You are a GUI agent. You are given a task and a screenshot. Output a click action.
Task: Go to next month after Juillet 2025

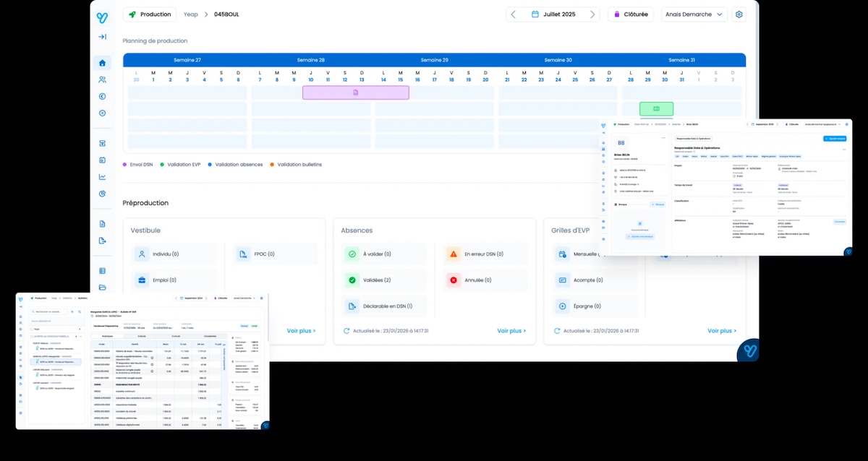coord(592,14)
